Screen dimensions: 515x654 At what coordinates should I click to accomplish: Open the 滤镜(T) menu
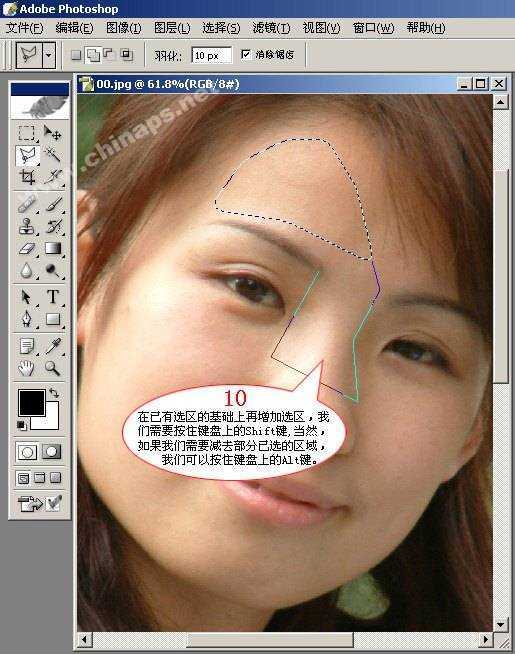click(x=271, y=28)
